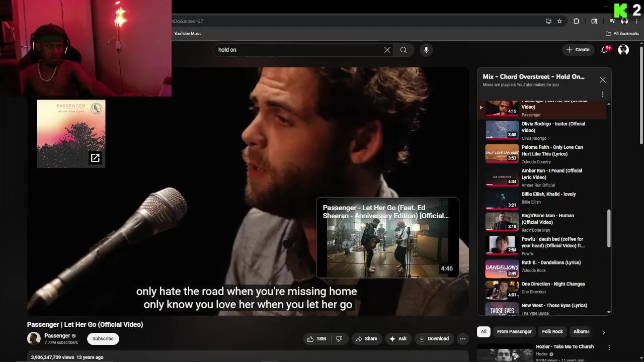Image resolution: width=644 pixels, height=362 pixels.
Task: Open the tab search icon in Chrome toolbar
Action: pyautogui.click(x=594, y=21)
